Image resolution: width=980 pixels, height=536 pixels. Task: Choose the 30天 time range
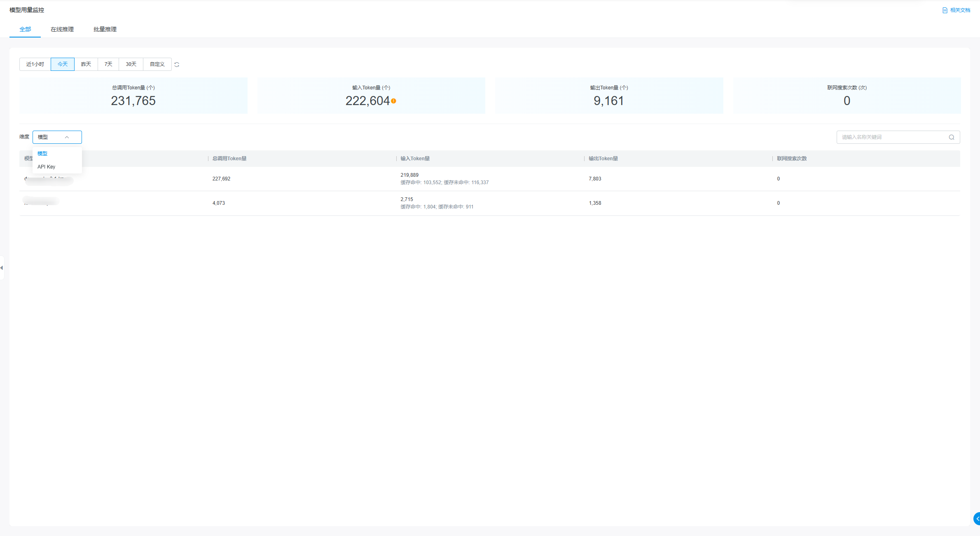pos(131,64)
